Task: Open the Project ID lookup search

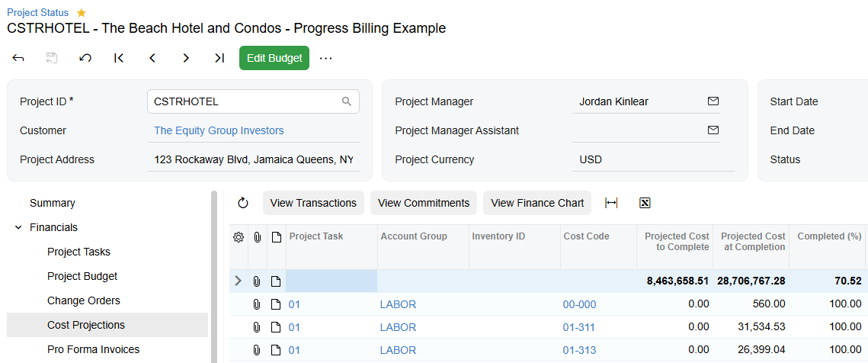Action: tap(347, 101)
